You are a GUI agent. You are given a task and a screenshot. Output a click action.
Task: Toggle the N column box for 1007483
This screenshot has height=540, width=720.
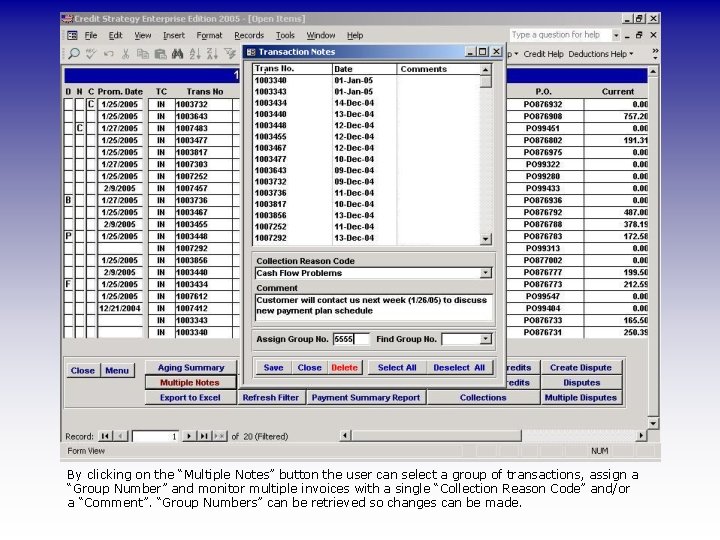pos(79,128)
